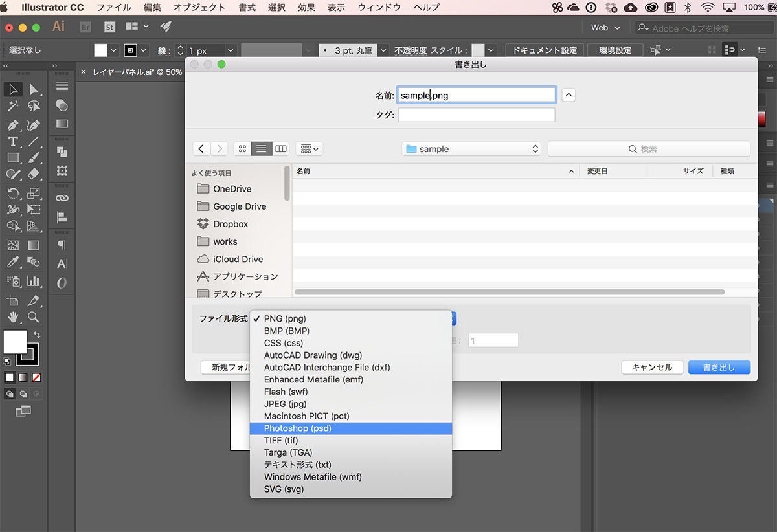Choose Photoshop (psd) from format list
The width and height of the screenshot is (777, 532).
(x=351, y=428)
